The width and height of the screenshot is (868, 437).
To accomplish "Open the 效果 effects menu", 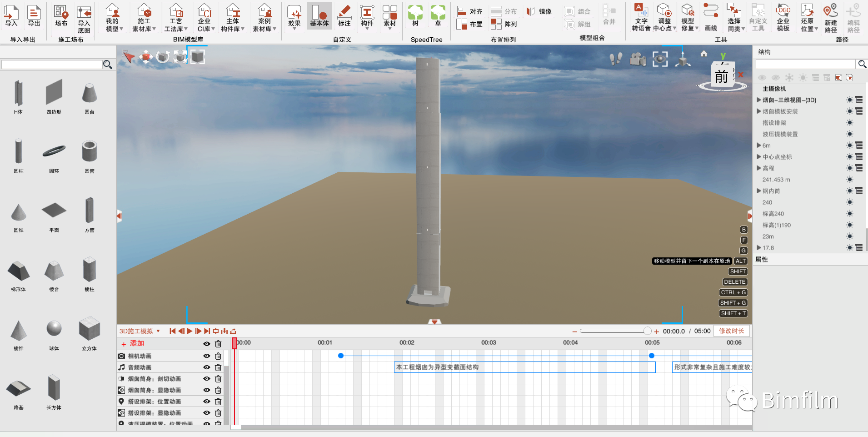I will click(294, 17).
